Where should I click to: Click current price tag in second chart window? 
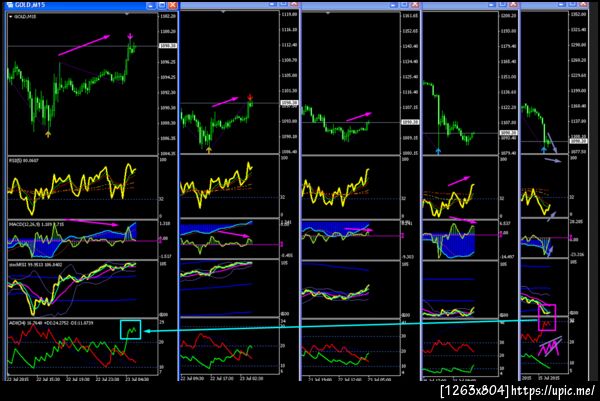pos(289,103)
